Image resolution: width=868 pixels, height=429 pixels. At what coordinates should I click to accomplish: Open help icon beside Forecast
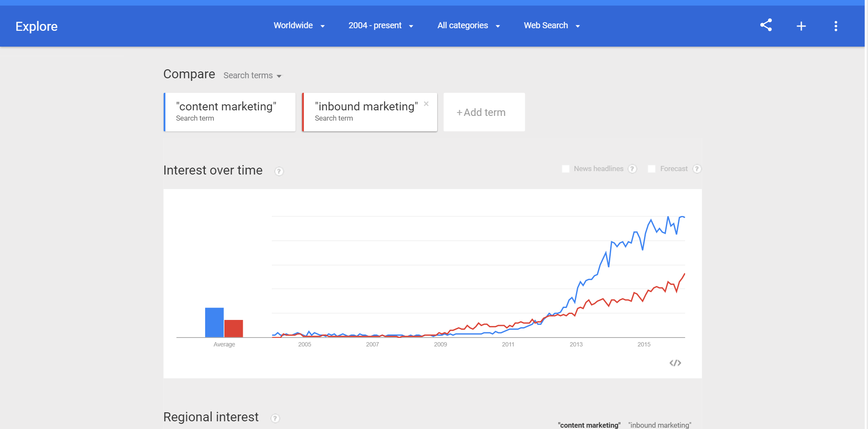[x=697, y=169]
